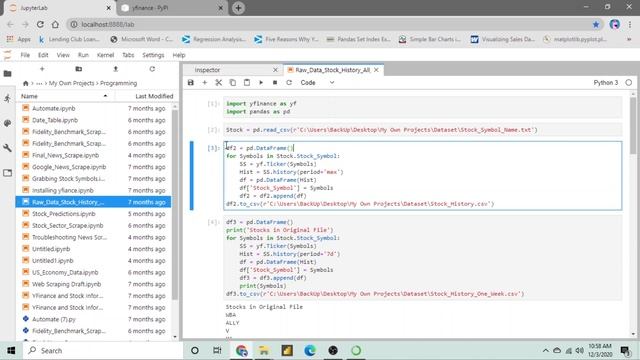Cut selected cells with scissors icon

click(219, 82)
